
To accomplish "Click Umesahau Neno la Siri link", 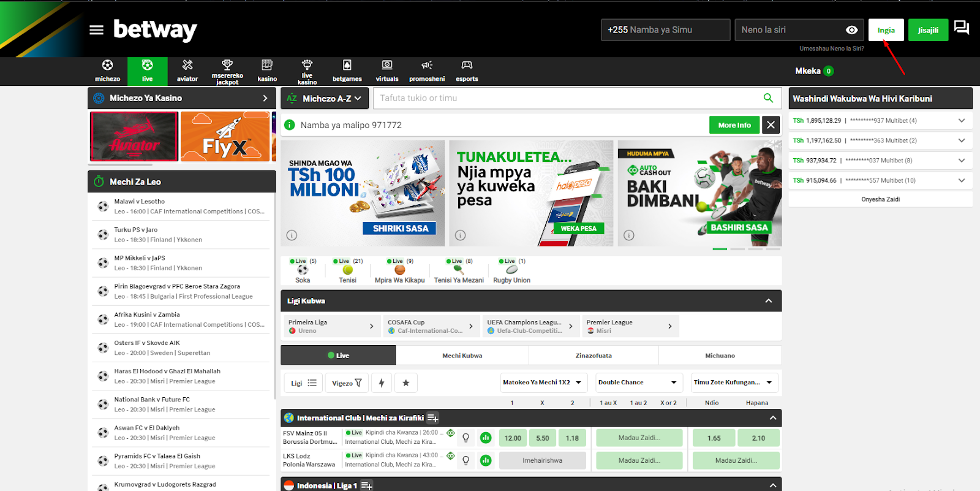I will 832,48.
